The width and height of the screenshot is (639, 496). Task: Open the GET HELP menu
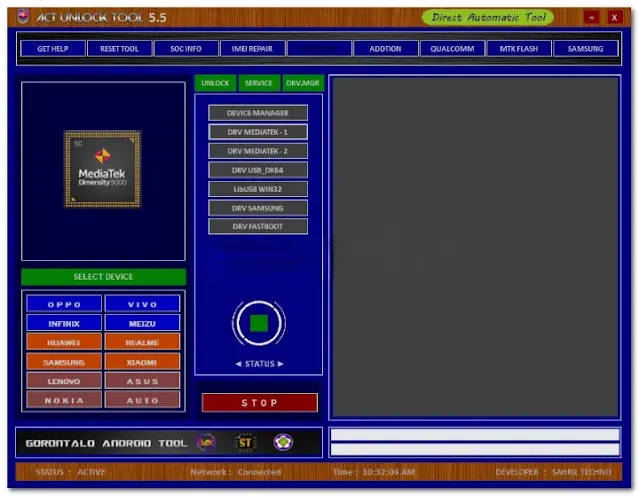53,49
